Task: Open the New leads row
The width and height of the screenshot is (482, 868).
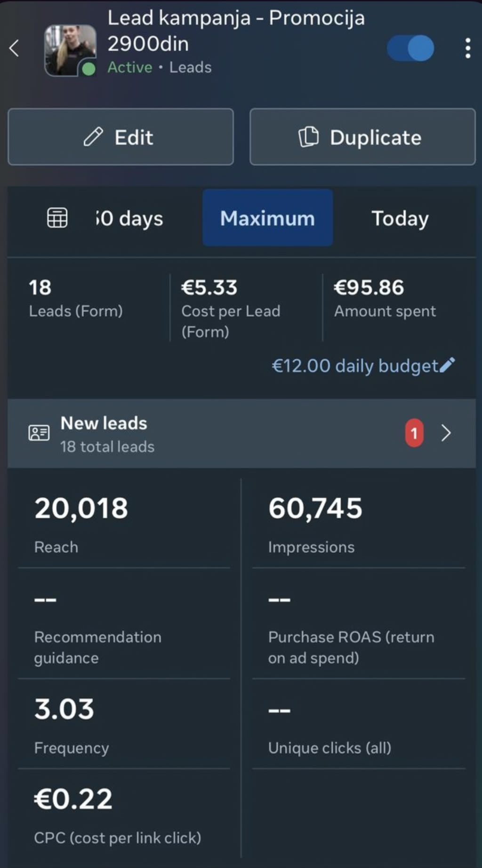Action: [x=241, y=433]
